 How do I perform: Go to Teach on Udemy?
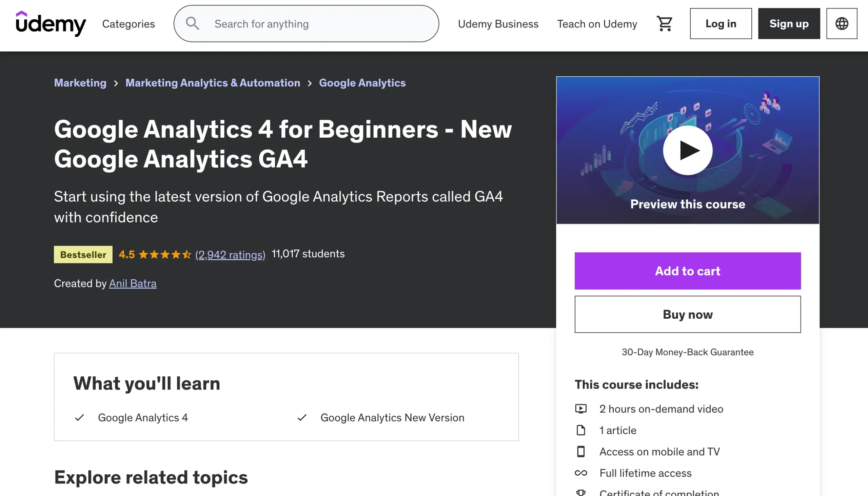click(x=597, y=24)
